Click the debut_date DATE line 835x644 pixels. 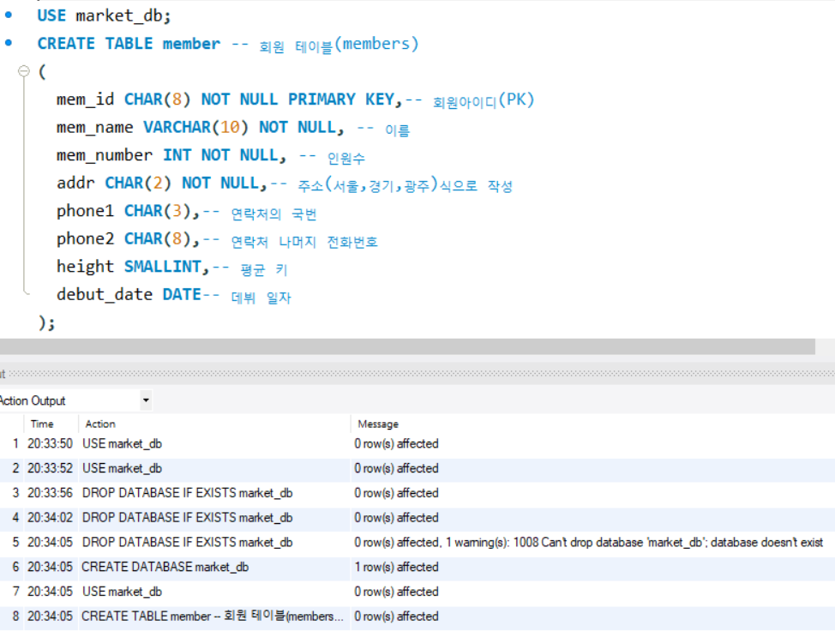(x=174, y=295)
